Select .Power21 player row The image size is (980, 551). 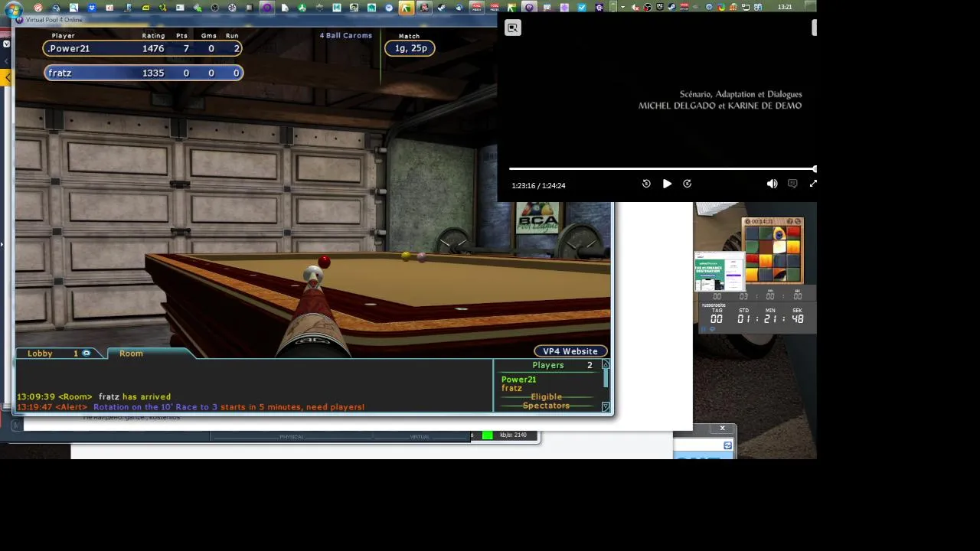pos(143,48)
